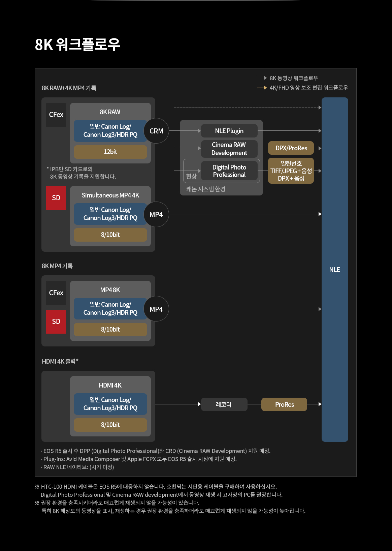392x551 pixels.
Task: Click the 8K 워크플로우 heading
Action: coord(77,44)
